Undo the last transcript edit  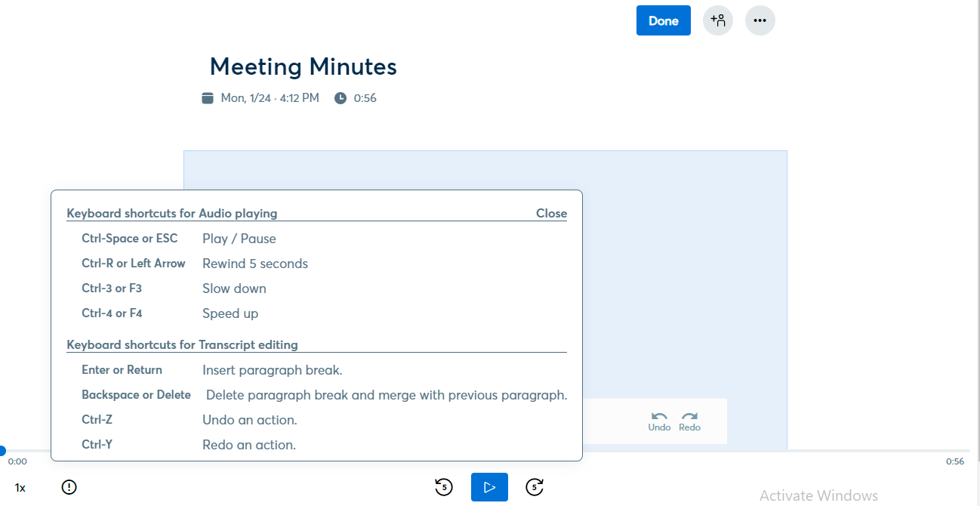pyautogui.click(x=659, y=421)
